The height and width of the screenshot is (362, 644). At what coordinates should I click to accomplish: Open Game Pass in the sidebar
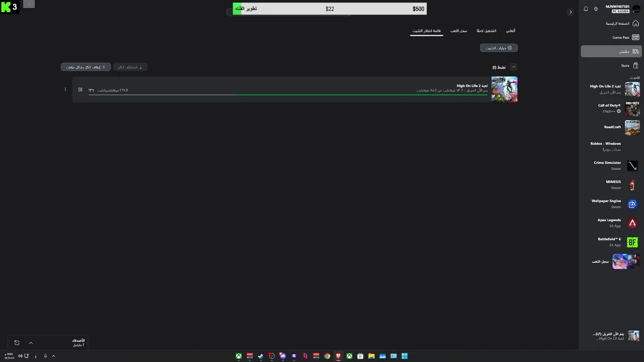coord(610,37)
